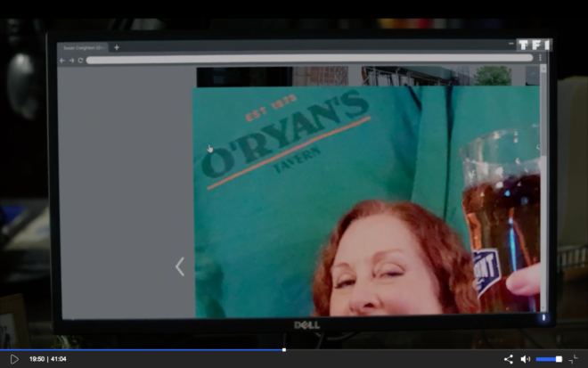The height and width of the screenshot is (368, 588).
Task: Click the back arrow in the video's browser
Action: 62,60
